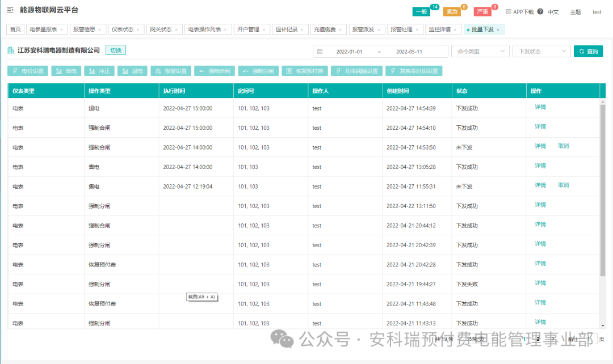Viewport: 613px width, 364px height.
Task: Go to page 2 in pagination
Action: coord(538,339)
